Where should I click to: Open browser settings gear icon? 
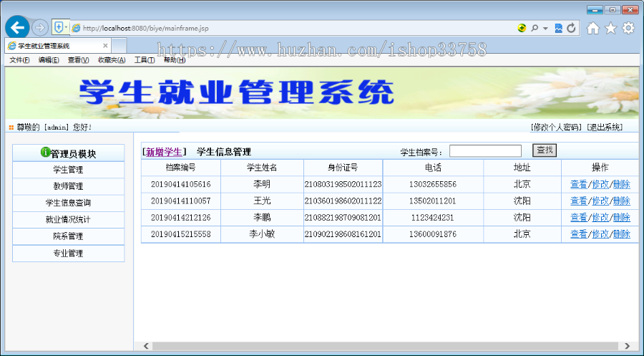point(628,28)
